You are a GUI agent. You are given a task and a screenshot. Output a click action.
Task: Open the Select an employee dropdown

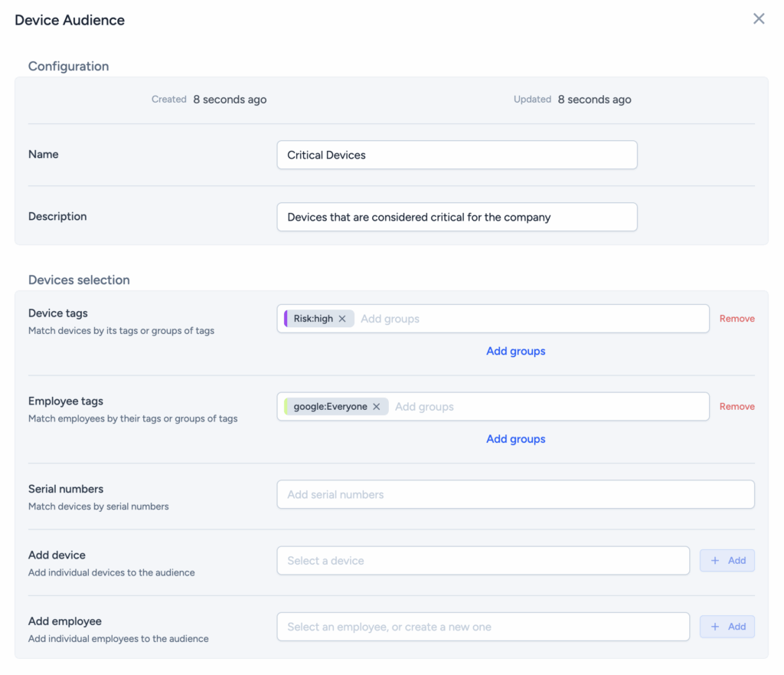(x=482, y=627)
